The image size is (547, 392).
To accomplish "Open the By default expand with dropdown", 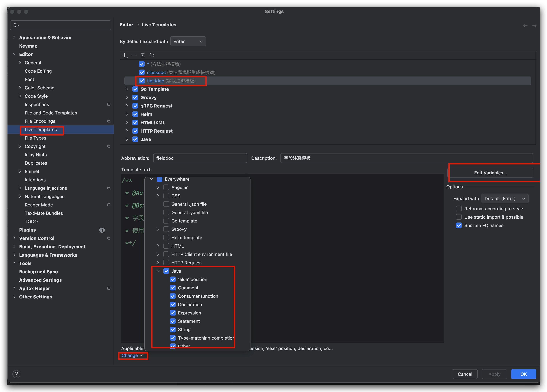I will (x=188, y=41).
